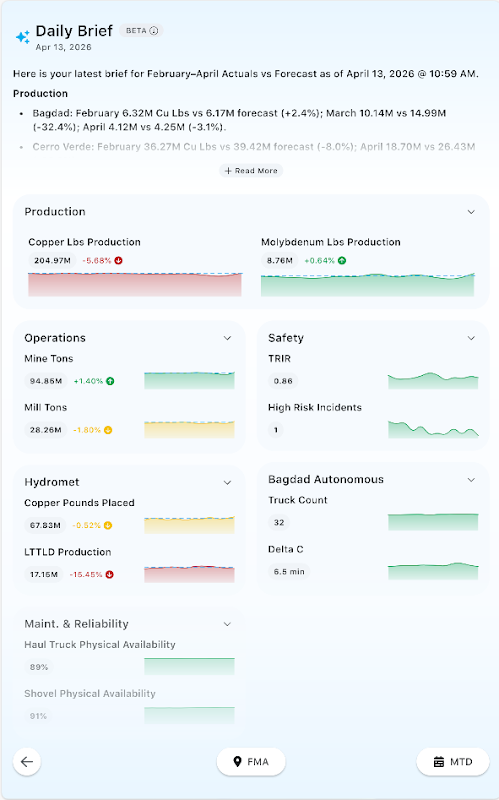Collapse the Hydromet section chevron
The image size is (499, 800).
click(228, 483)
